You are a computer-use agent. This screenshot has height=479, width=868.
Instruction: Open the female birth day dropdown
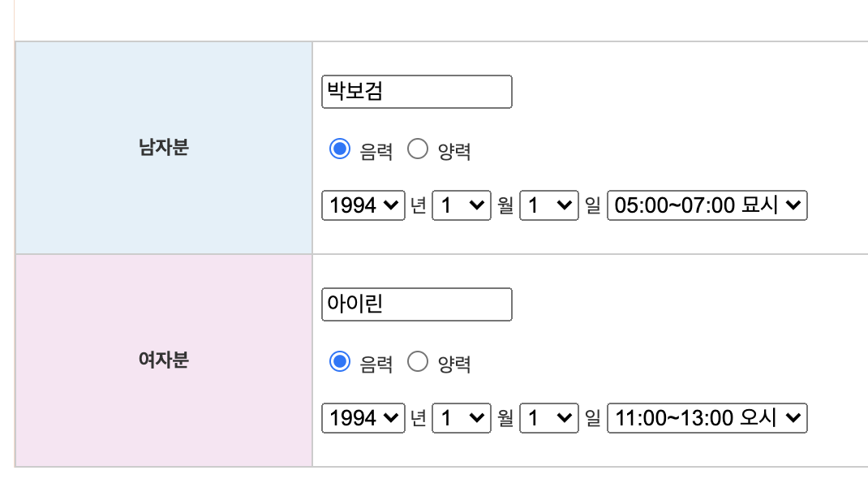(548, 418)
